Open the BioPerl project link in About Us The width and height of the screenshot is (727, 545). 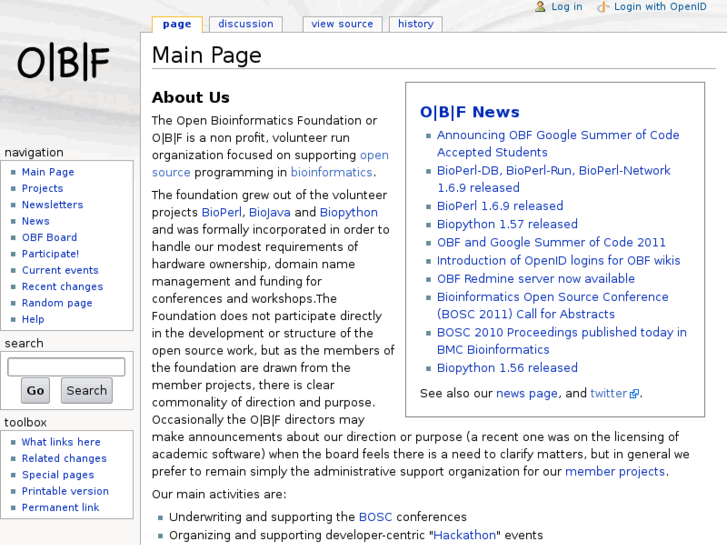(222, 212)
